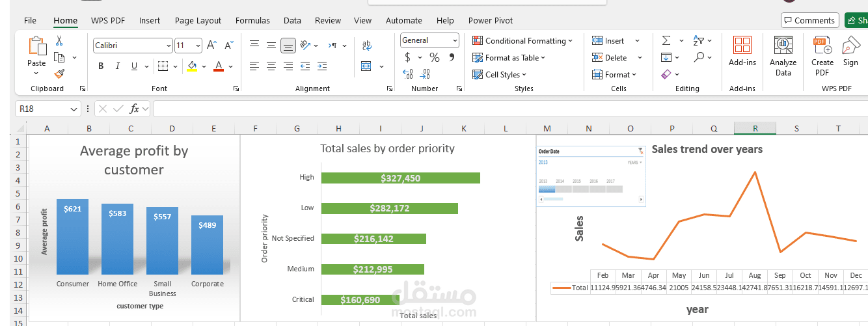Decrease indent in Alignment group

click(305, 66)
